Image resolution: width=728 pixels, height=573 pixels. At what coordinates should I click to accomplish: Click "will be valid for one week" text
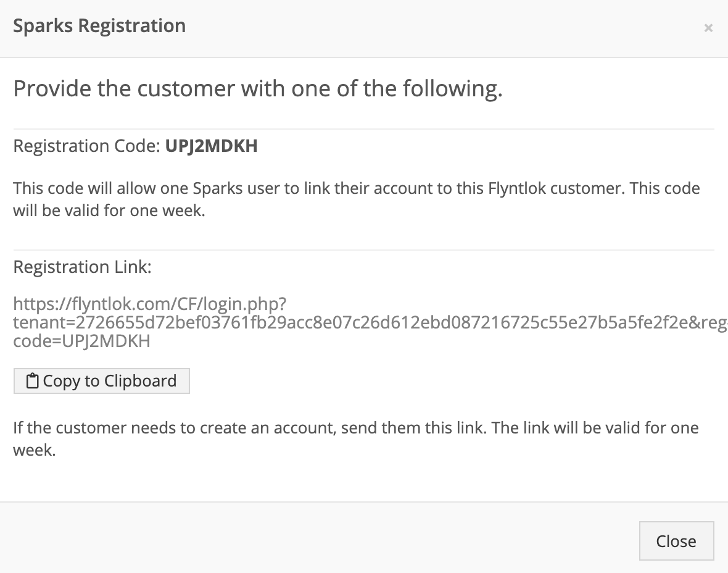pos(109,211)
